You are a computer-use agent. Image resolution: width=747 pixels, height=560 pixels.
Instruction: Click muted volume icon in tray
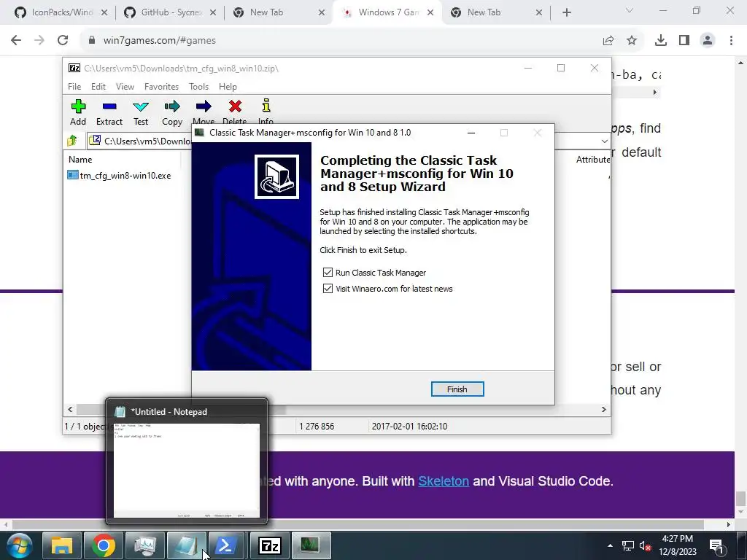pyautogui.click(x=645, y=545)
